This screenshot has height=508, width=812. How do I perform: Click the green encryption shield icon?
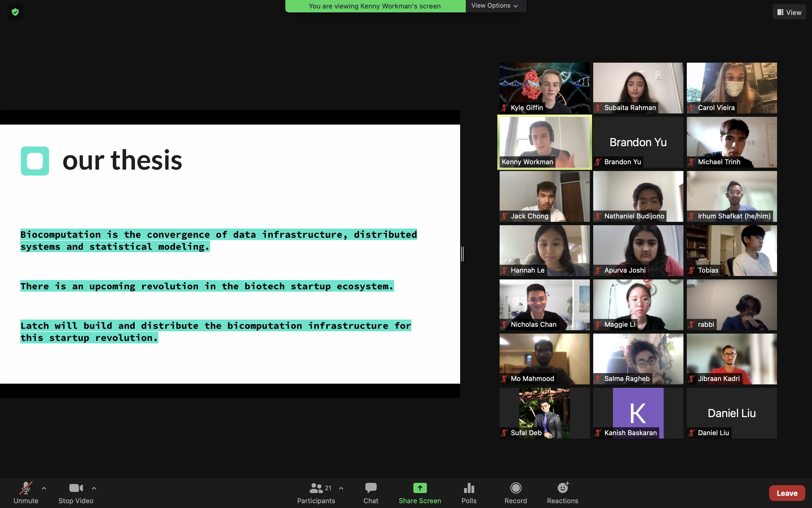[15, 12]
